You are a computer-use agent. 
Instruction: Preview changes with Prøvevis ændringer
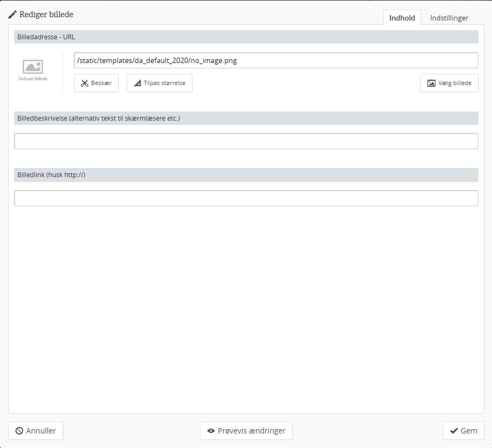click(246, 431)
